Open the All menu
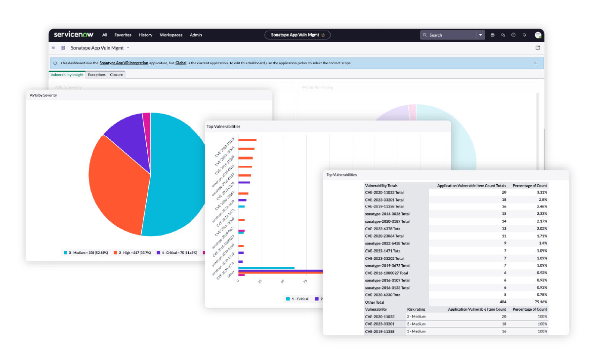This screenshot has width=593, height=364. pyautogui.click(x=105, y=35)
